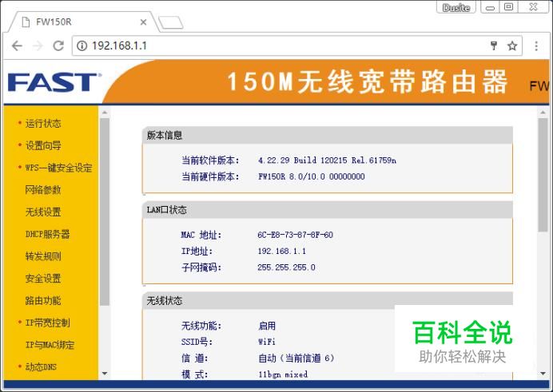
Task: Click the channel value 自动 (当前信道 6)
Action: (296, 358)
